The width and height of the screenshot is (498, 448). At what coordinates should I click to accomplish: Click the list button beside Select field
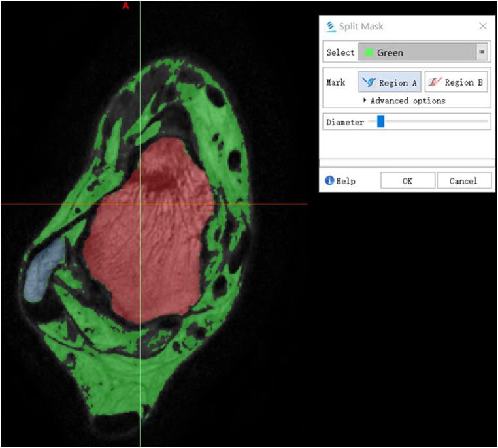pyautogui.click(x=482, y=52)
